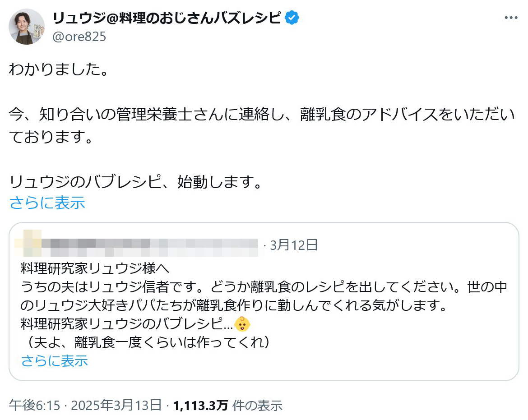Click the 3月12日 date on quoted post
Viewport: 528px width, 420px height.
294,245
